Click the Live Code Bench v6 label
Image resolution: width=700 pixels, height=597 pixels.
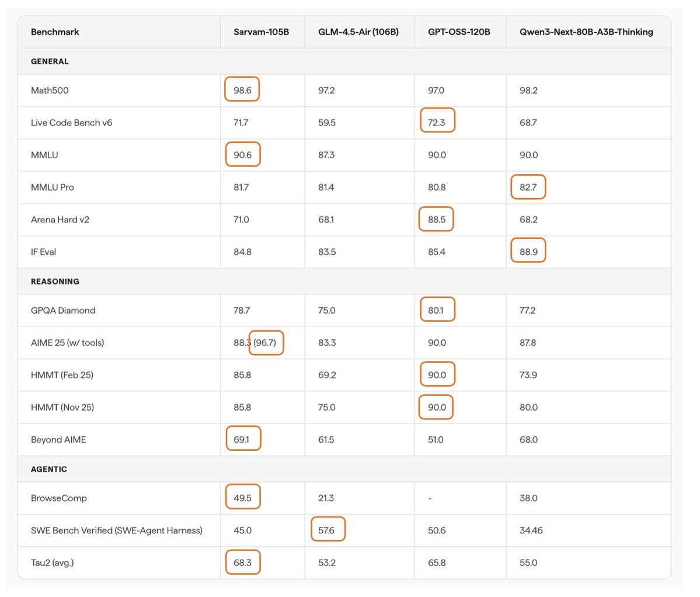[x=71, y=123]
